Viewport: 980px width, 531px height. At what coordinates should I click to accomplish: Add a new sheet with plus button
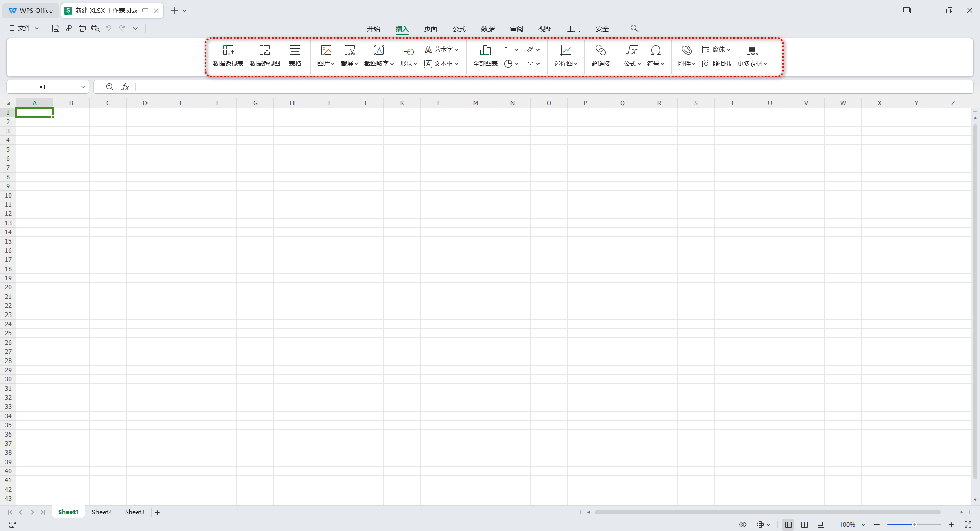157,513
